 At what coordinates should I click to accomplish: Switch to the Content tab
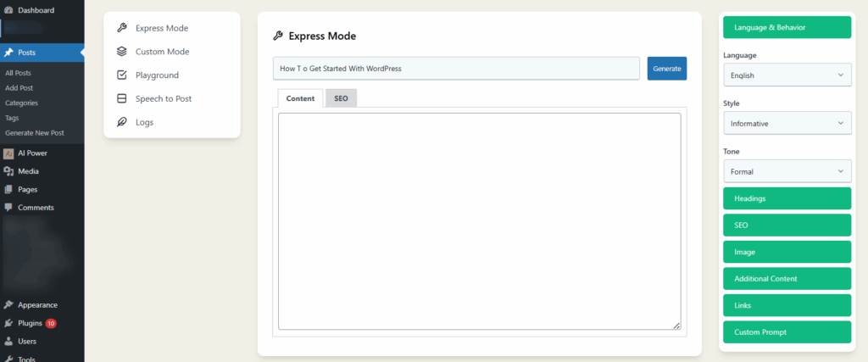[x=300, y=98]
